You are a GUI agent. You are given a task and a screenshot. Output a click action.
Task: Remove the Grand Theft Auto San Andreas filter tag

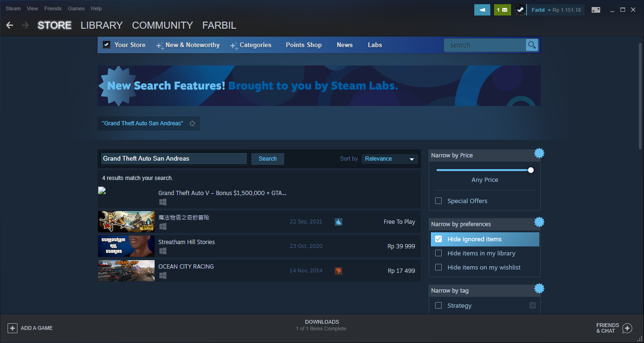click(x=192, y=123)
